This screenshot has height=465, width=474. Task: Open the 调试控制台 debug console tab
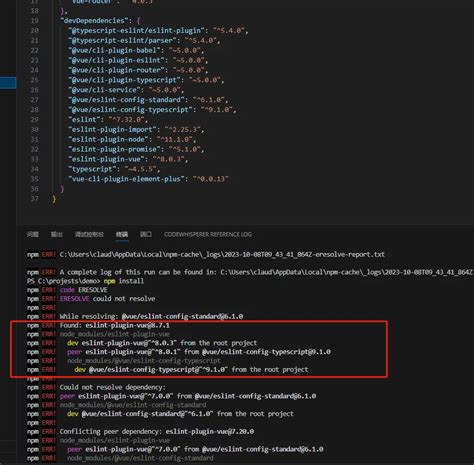pyautogui.click(x=89, y=234)
